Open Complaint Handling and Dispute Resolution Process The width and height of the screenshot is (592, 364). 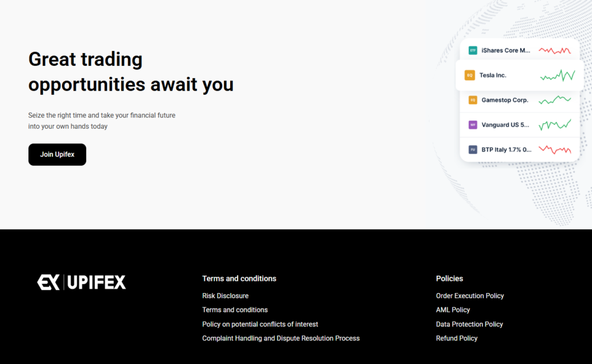(x=280, y=339)
